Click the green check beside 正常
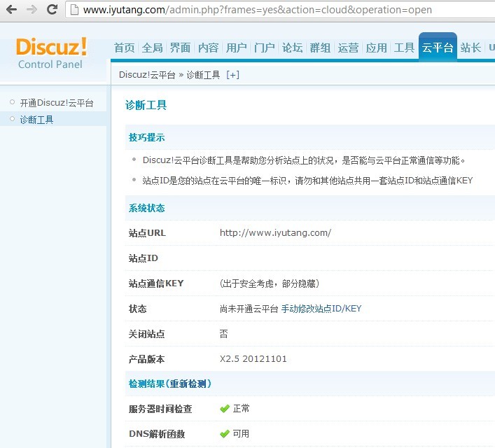495x448 pixels. (225, 409)
